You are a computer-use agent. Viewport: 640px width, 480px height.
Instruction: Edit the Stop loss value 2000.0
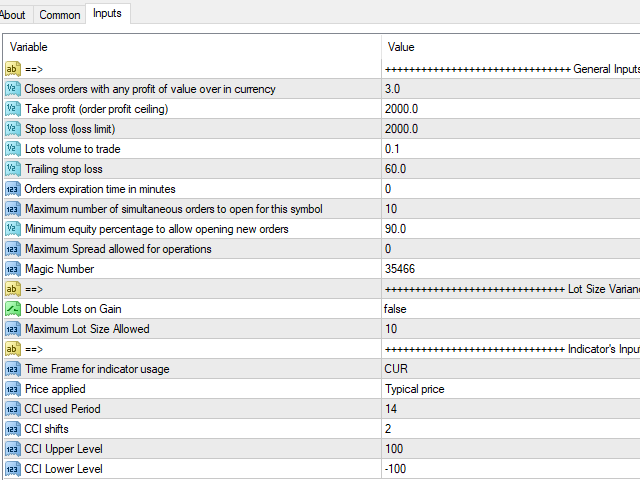coord(511,129)
